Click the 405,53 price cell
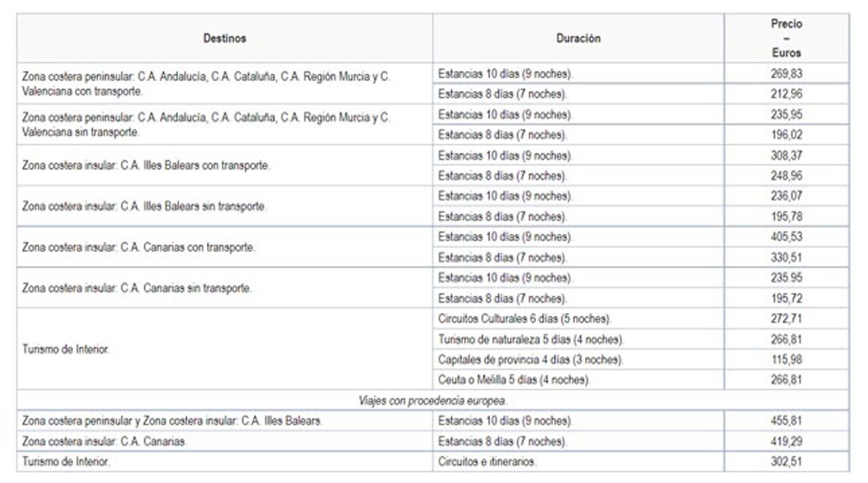Viewport: 868px width, 483px height. [x=787, y=237]
